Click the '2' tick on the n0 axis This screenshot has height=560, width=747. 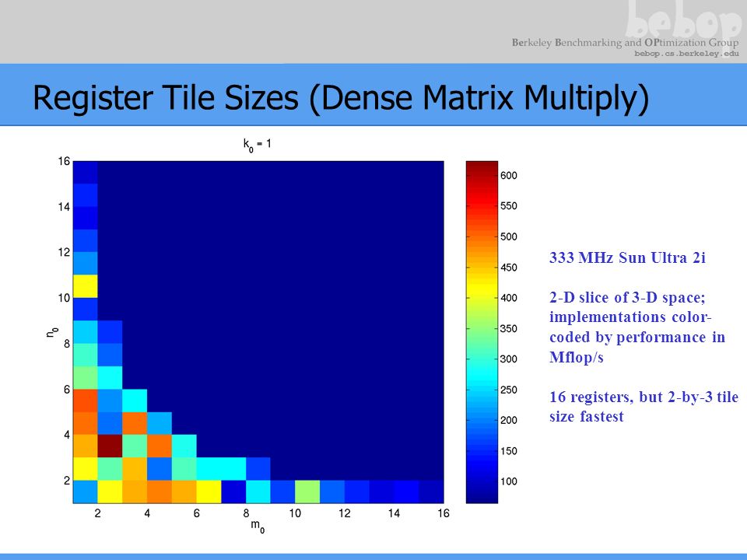tap(67, 481)
